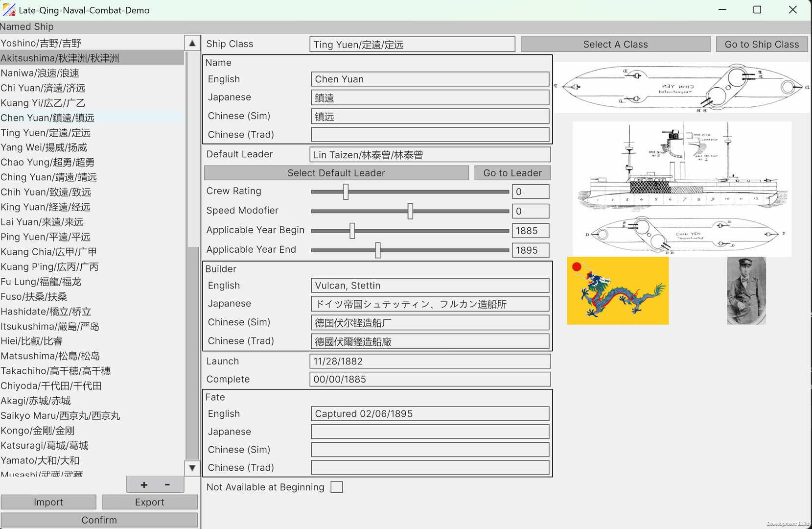Click the scroll down arrow in ship list

tap(192, 468)
